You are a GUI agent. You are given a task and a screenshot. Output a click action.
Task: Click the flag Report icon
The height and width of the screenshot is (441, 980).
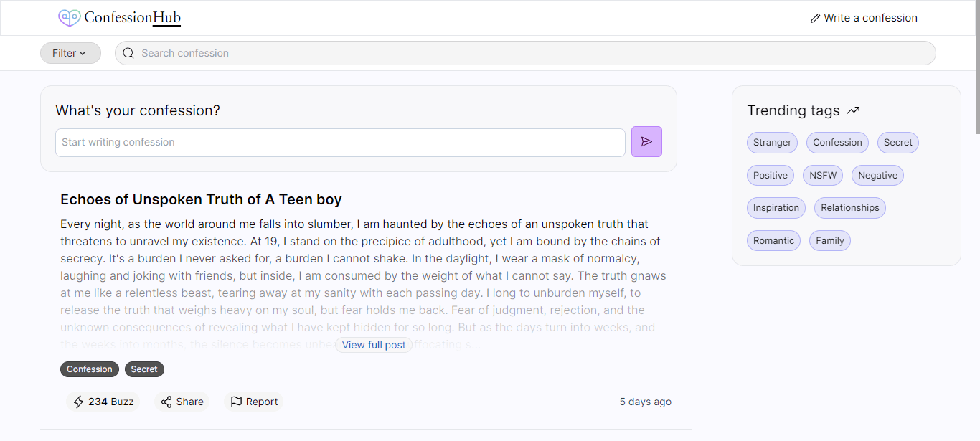click(236, 402)
